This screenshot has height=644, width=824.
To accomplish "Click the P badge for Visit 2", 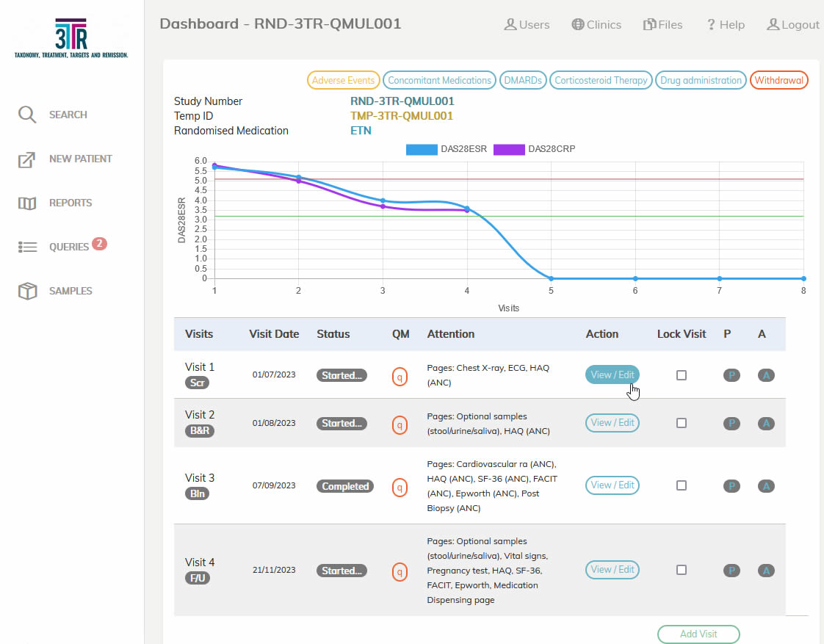I will pyautogui.click(x=731, y=424).
